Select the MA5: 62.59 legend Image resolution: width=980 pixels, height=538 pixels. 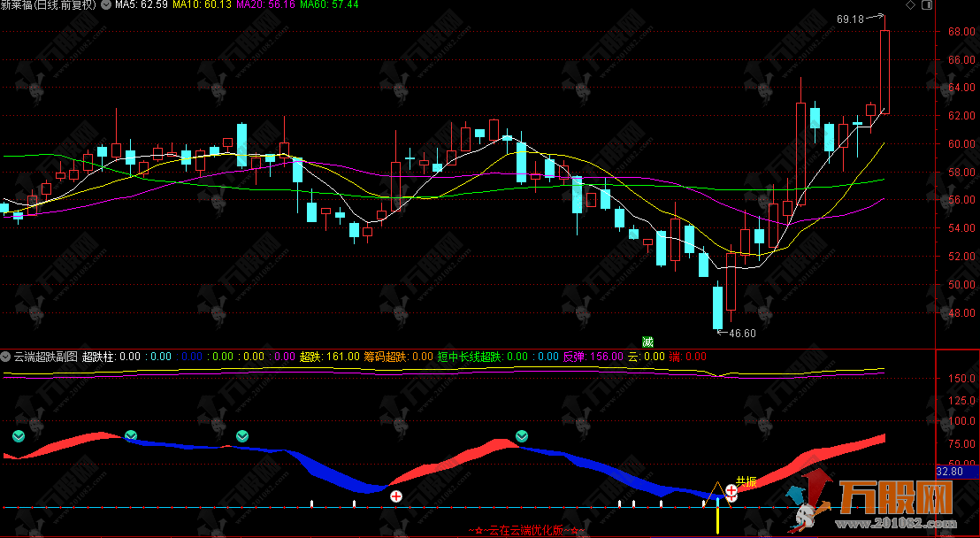[140, 5]
